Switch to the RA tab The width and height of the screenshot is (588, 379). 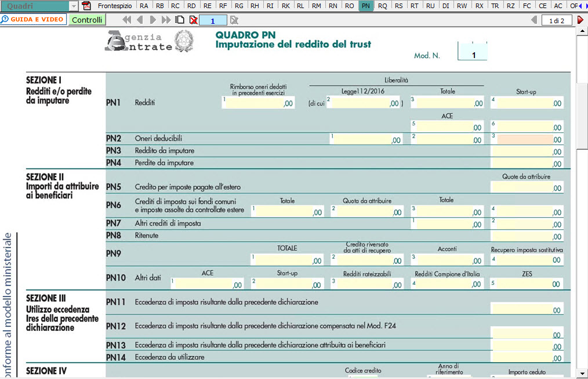(x=144, y=6)
